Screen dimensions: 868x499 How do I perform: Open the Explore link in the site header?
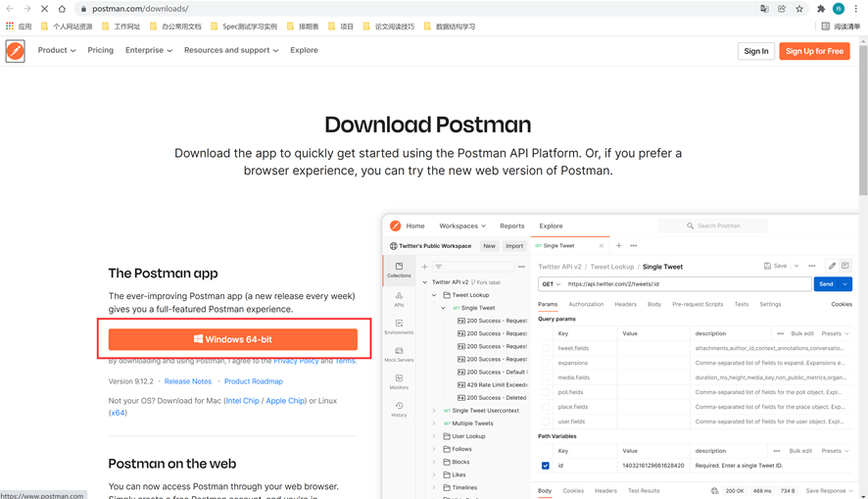(x=304, y=50)
